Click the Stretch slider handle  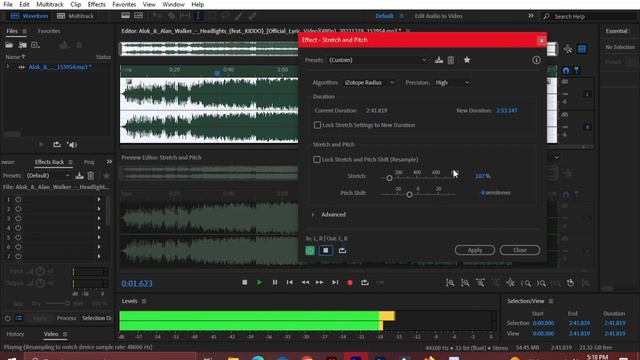point(389,178)
